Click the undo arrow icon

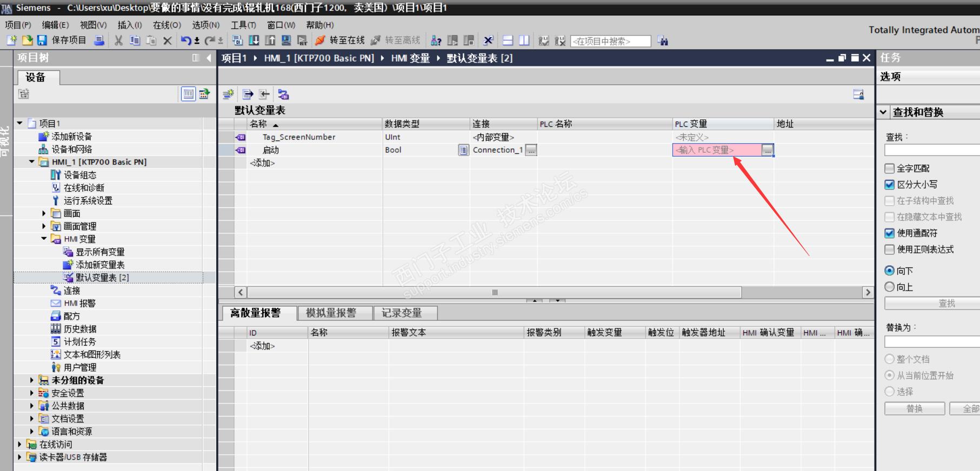point(186,41)
